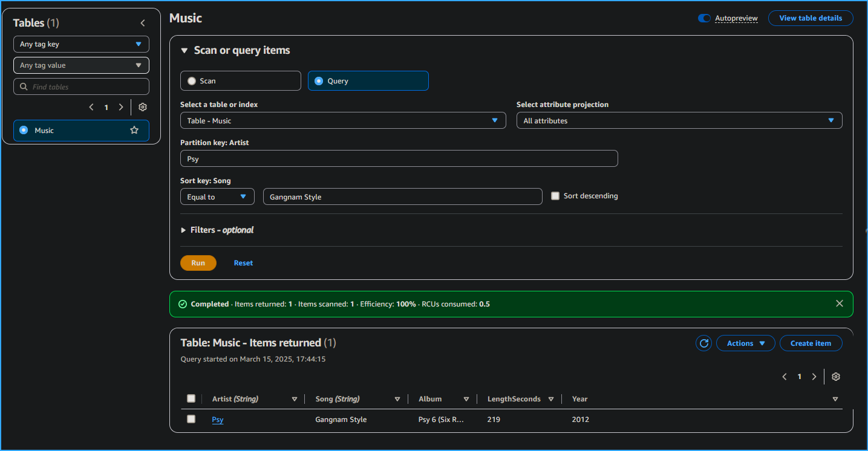This screenshot has width=868, height=451.
Task: Select the Scan radio option
Action: tap(192, 81)
